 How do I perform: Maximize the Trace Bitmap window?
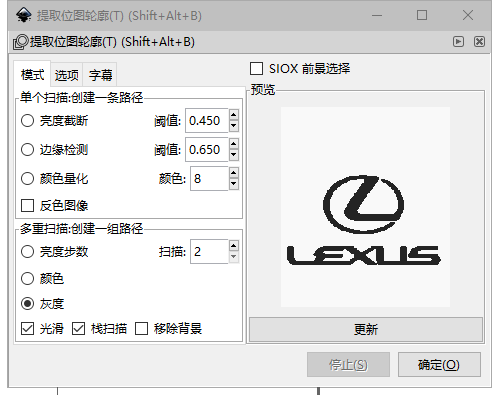[422, 15]
